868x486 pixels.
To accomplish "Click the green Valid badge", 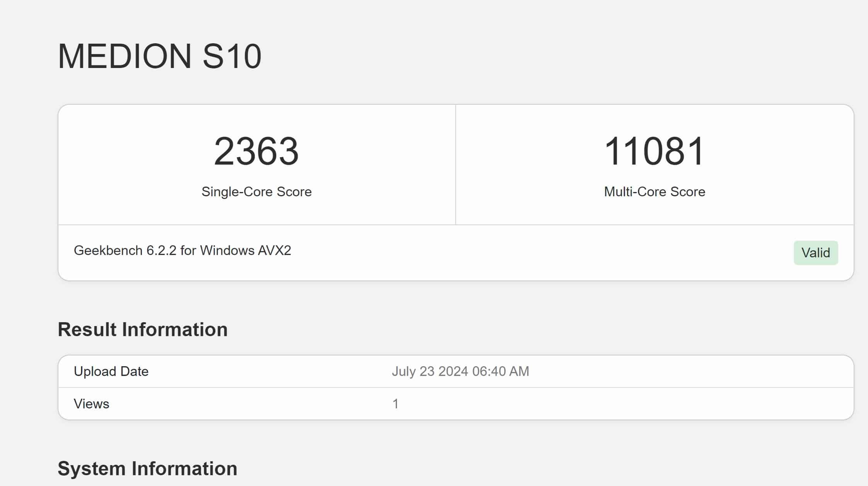I will [x=815, y=253].
